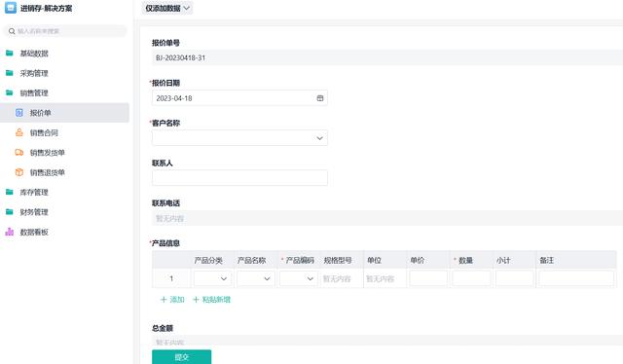Click the 小计 input in row 1
Image resolution: width=623 pixels, height=364 pixels.
515,278
